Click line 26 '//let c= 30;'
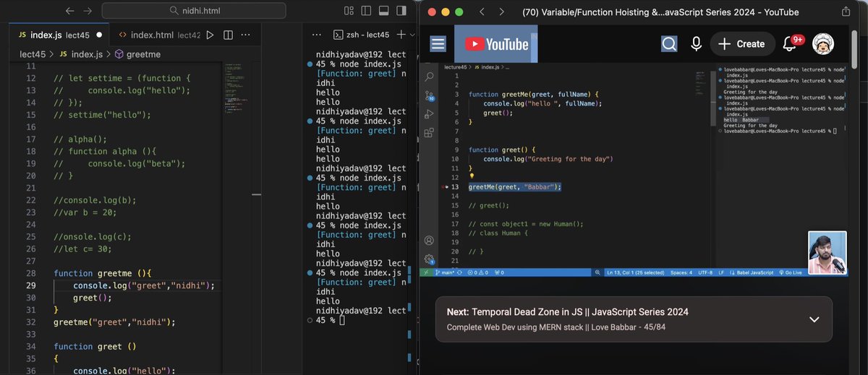Viewport: 868px width, 375px height. pos(82,249)
